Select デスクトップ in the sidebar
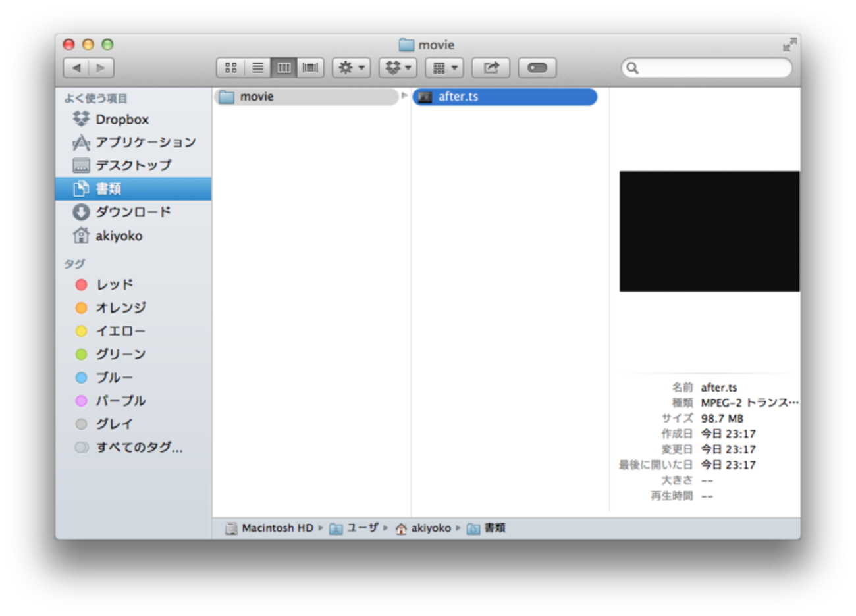This screenshot has height=616, width=856. (133, 165)
